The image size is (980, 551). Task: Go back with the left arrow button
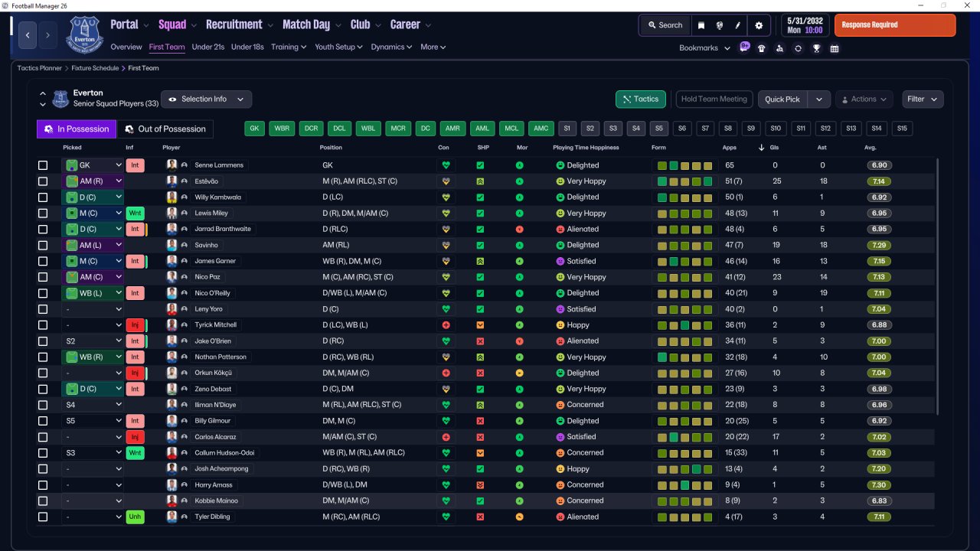click(28, 34)
